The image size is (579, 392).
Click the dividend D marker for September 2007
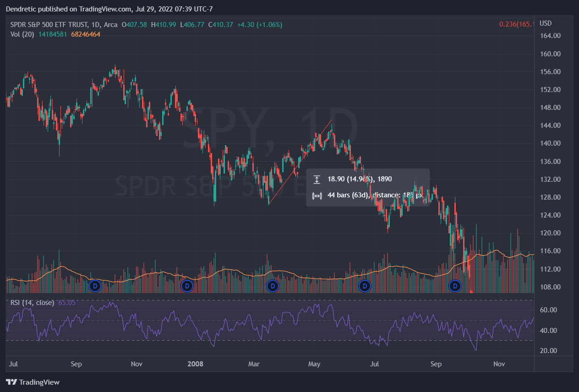coord(94,286)
